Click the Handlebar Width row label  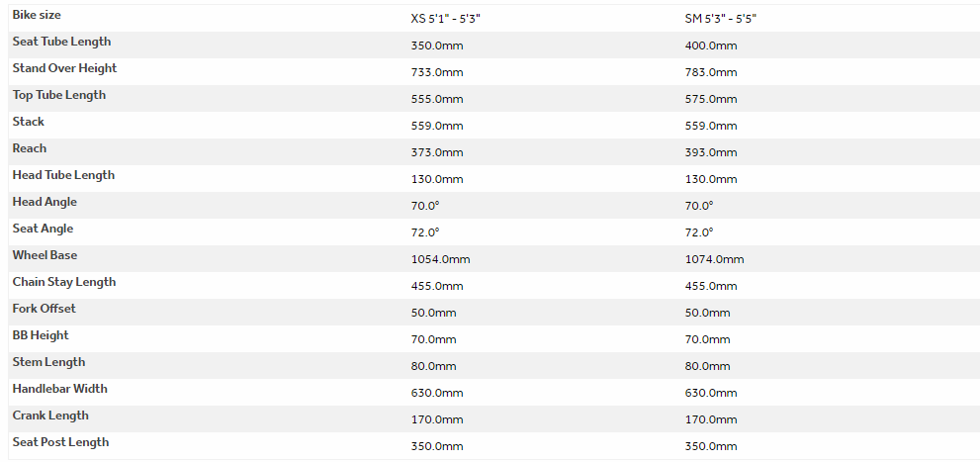[60, 389]
